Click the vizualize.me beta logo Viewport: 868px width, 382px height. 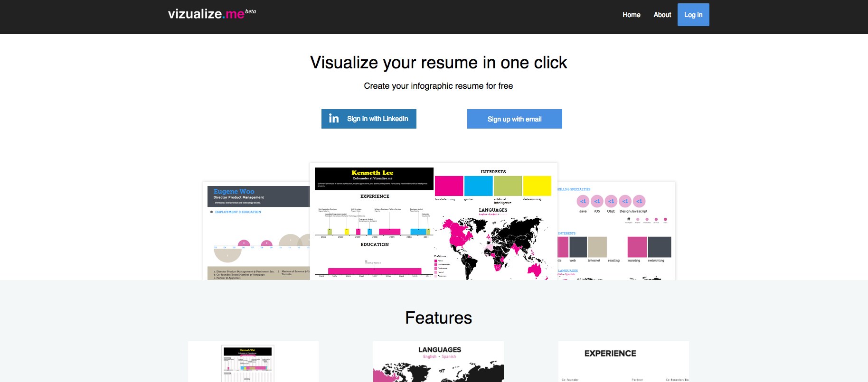212,14
